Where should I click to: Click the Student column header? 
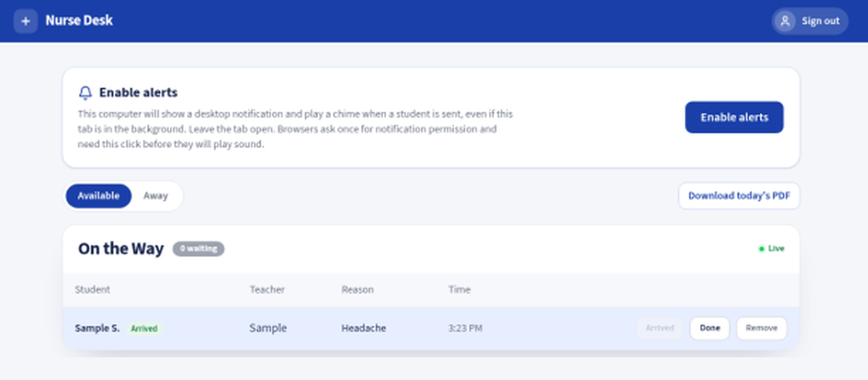[x=92, y=289]
